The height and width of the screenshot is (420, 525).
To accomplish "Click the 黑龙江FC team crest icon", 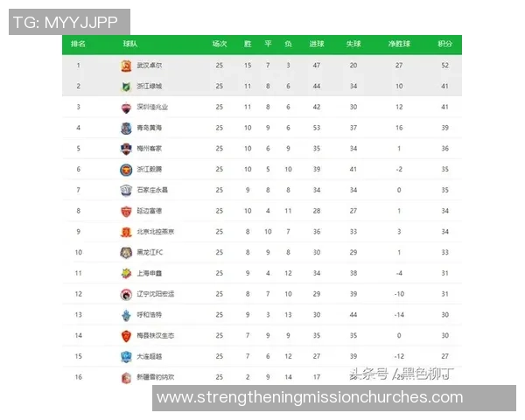I will coord(126,253).
